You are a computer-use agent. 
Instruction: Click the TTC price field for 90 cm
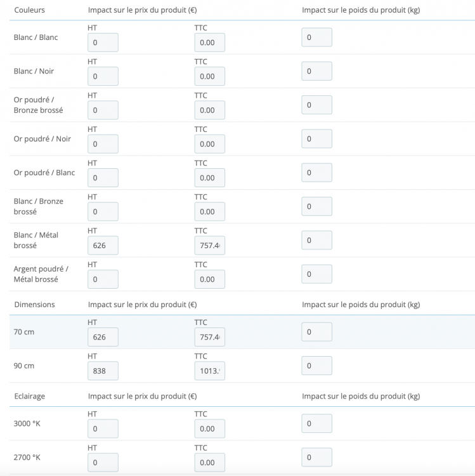(x=209, y=371)
